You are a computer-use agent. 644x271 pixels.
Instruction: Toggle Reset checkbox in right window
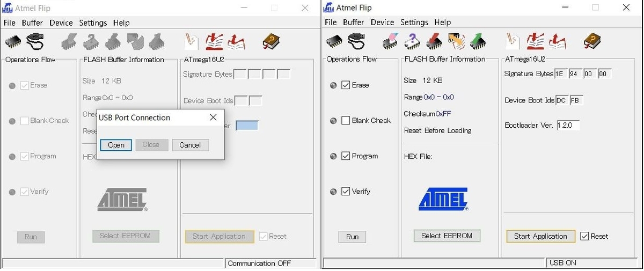[584, 236]
